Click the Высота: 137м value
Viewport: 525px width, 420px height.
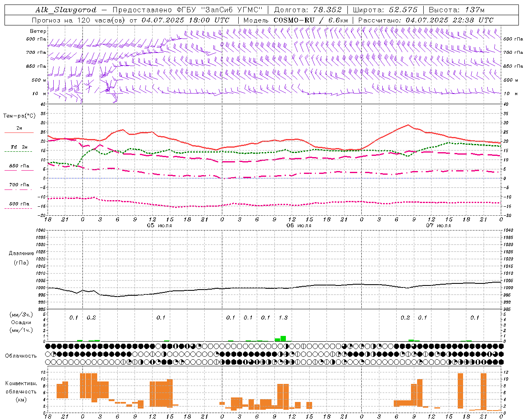[457, 10]
